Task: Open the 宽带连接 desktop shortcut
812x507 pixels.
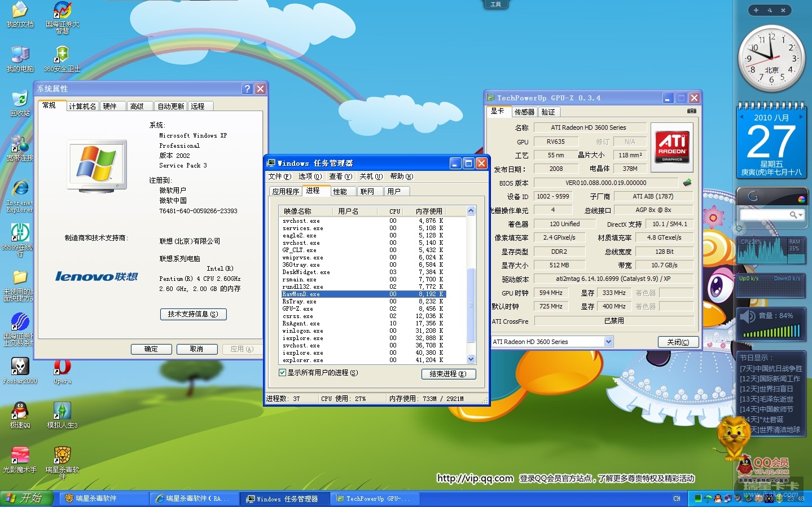Action: point(20,148)
